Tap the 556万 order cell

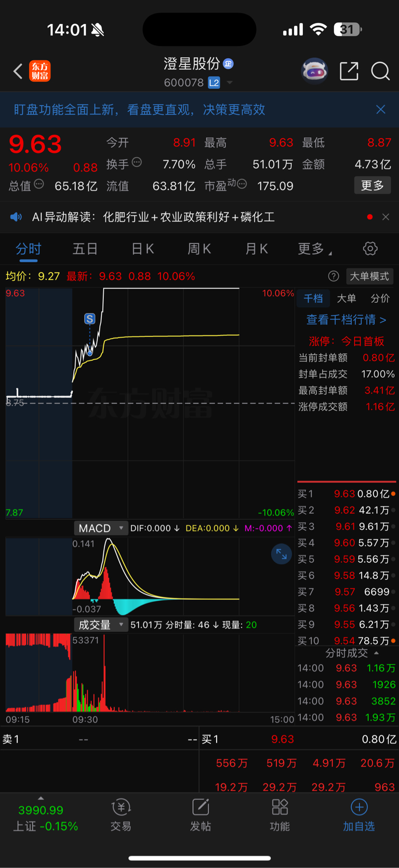tap(232, 763)
